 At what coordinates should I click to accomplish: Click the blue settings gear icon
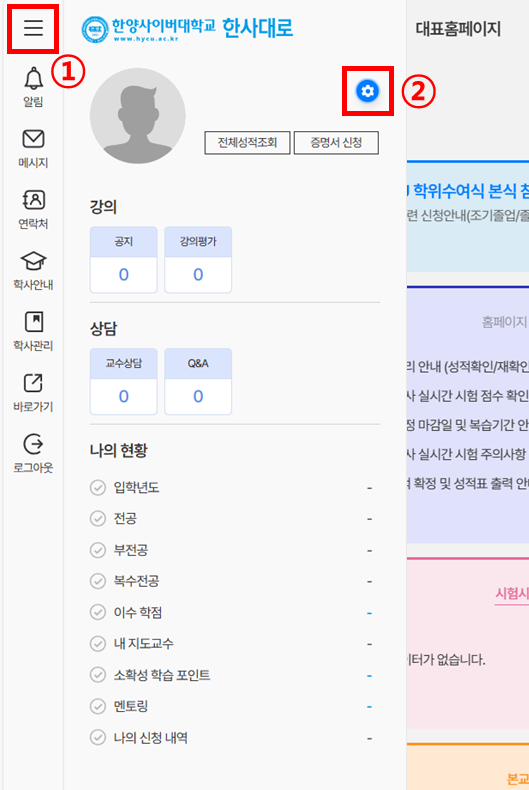(x=368, y=91)
